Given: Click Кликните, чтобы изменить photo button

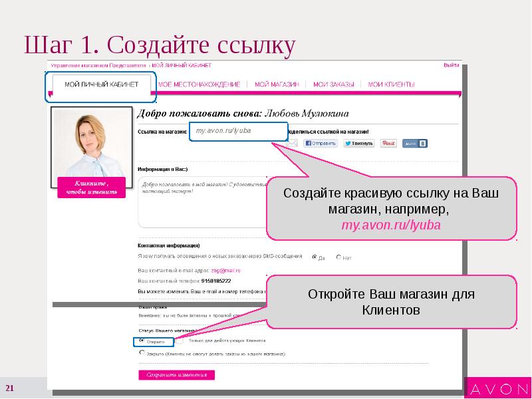Looking at the screenshot, I should [x=92, y=188].
